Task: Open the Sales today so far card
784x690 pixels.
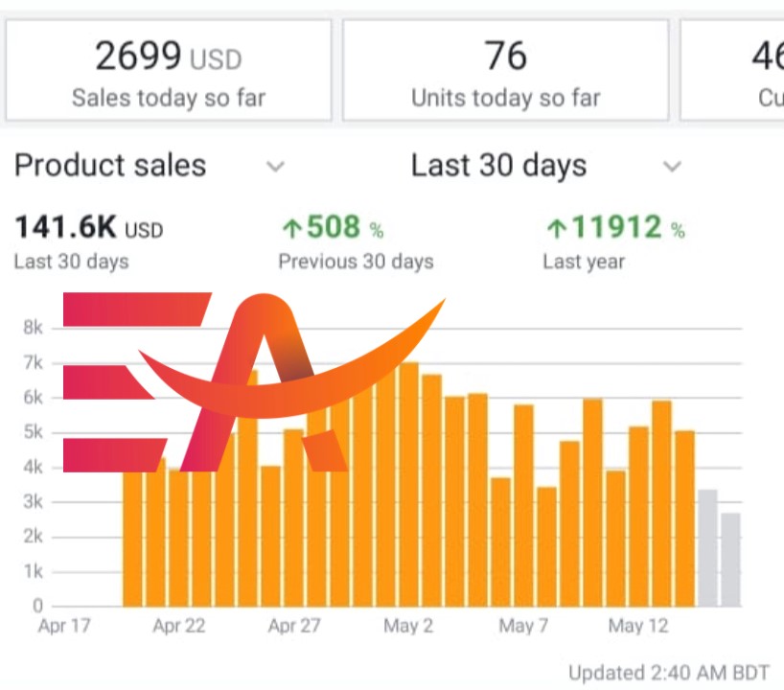Action: [169, 71]
